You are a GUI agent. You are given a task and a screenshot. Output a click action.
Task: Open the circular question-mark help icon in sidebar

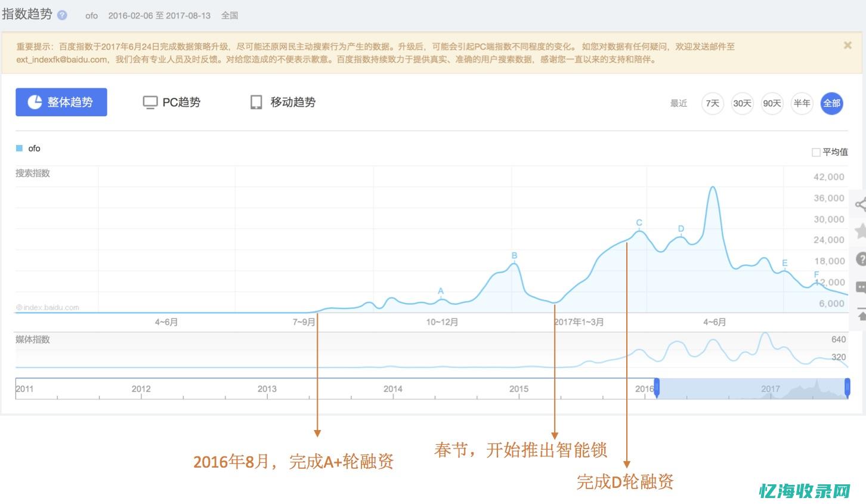pos(861,259)
